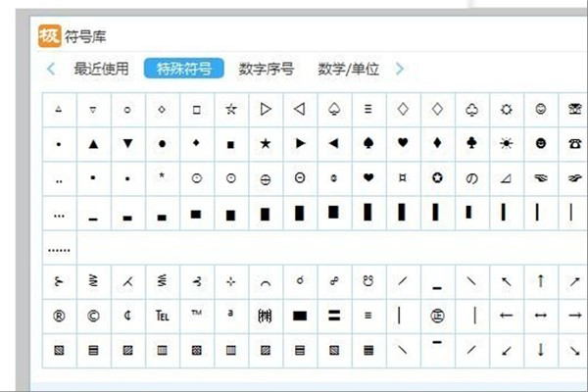Insert the down arrow ↓ symbol
This screenshot has width=588, height=392.
541,350
